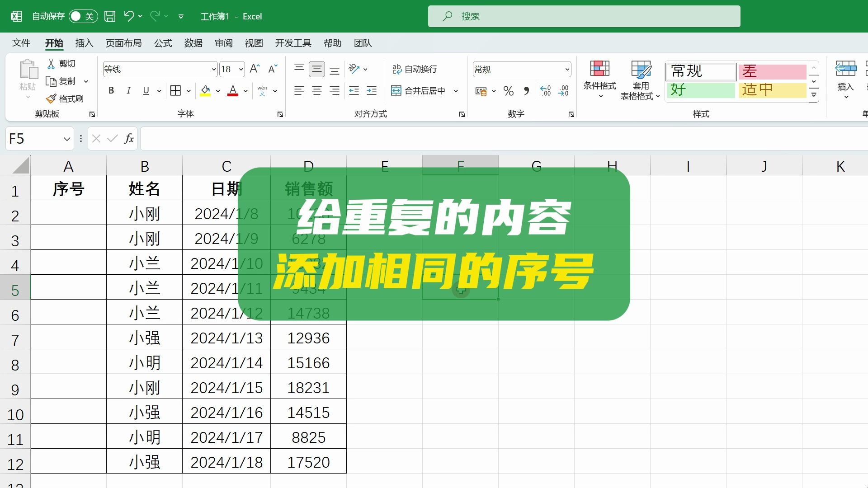
Task: Toggle Wrap Text (自动换行)
Action: 415,69
